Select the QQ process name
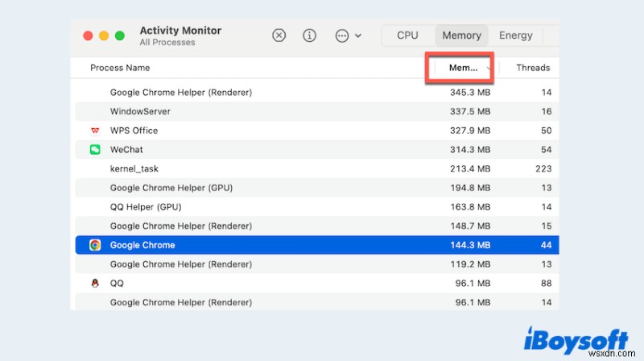The width and height of the screenshot is (644, 361). tap(117, 284)
